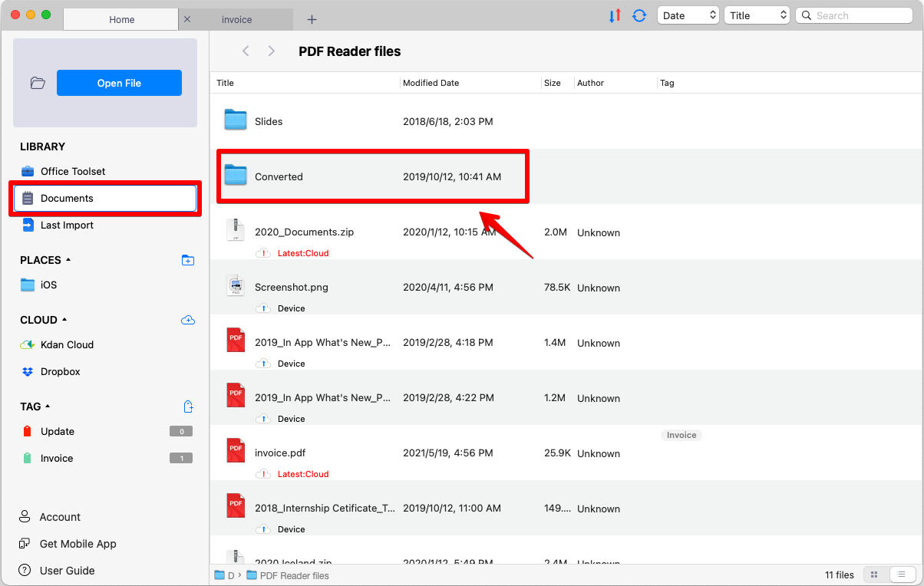Switch to the Home tab
Image resolution: width=924 pixels, height=586 pixels.
coord(121,19)
